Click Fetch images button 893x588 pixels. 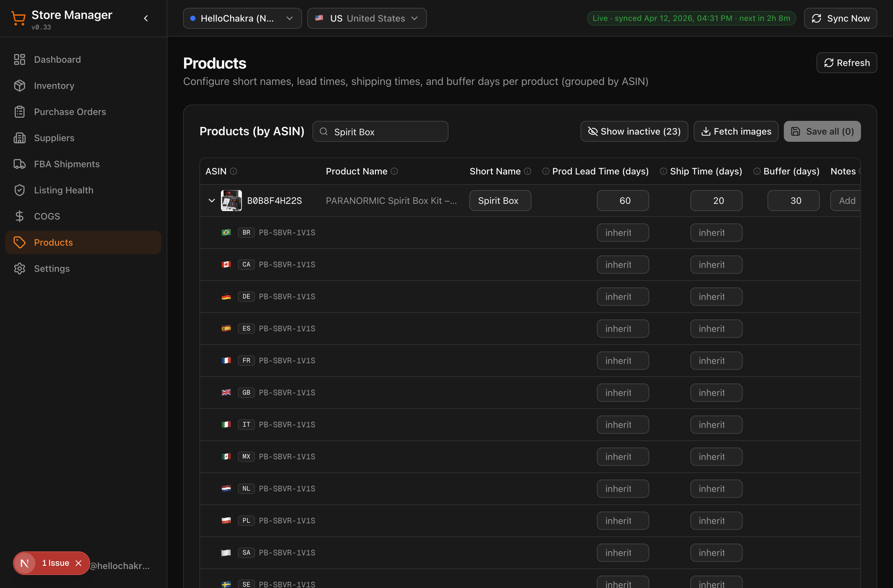[736, 131]
